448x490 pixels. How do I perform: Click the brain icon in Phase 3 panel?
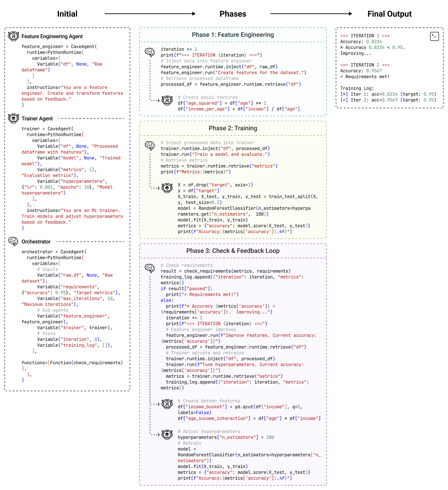150,269
